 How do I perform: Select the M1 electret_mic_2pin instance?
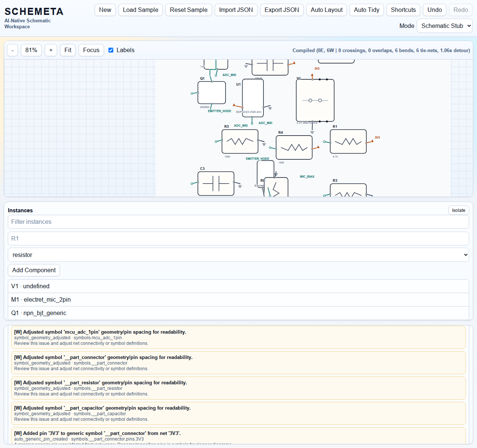pos(238,300)
